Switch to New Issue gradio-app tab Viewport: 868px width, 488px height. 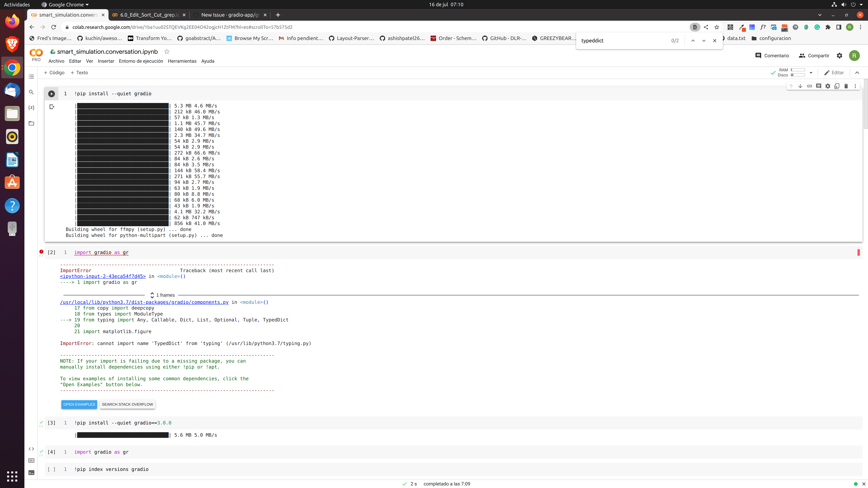coord(230,15)
